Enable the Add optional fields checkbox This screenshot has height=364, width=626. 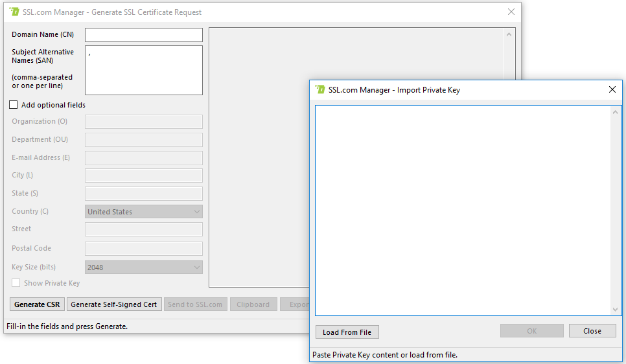(14, 105)
